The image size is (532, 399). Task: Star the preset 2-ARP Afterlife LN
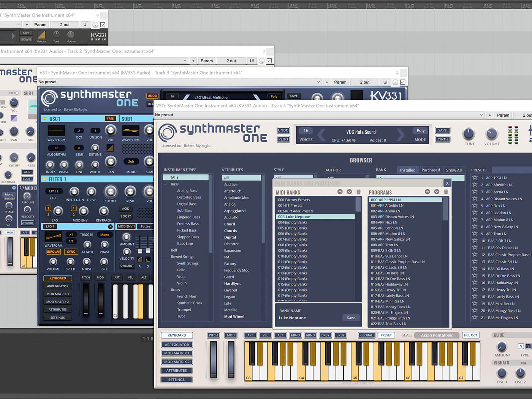pos(475,185)
